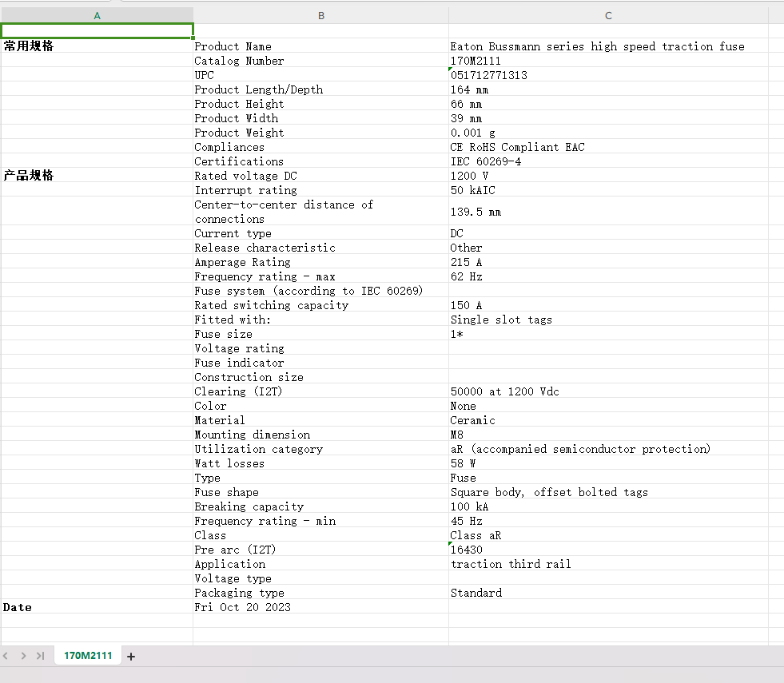Viewport: 784px width, 683px height.
Task: Click the CE RoHS Compliant EAC cell
Action: pos(608,147)
